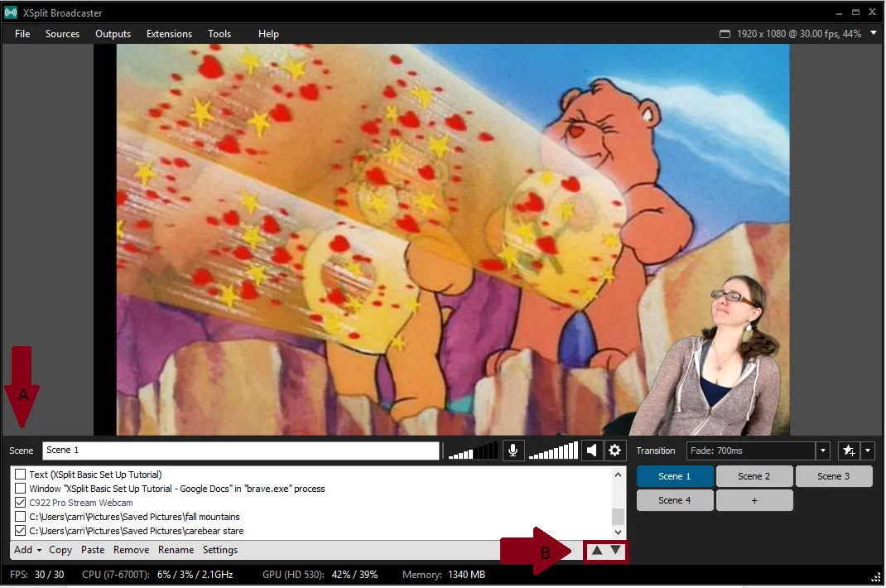Viewport: 886px width, 588px height.
Task: Enable the fall mountains picture source
Action: pyautogui.click(x=21, y=517)
